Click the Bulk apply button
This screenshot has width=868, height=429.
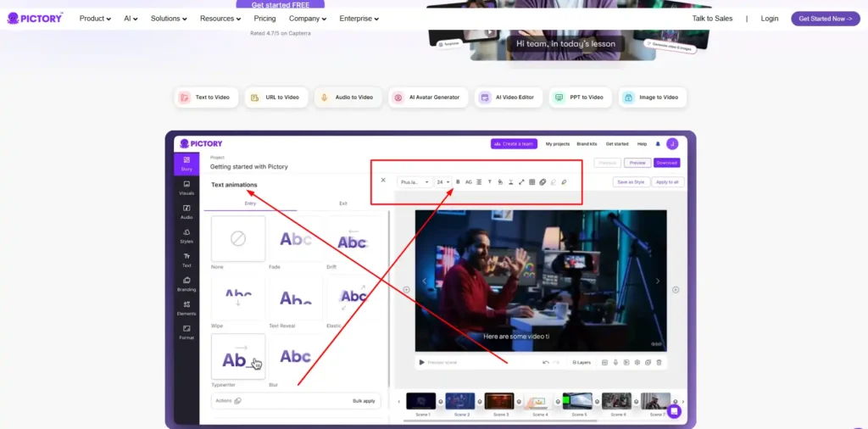[364, 401]
